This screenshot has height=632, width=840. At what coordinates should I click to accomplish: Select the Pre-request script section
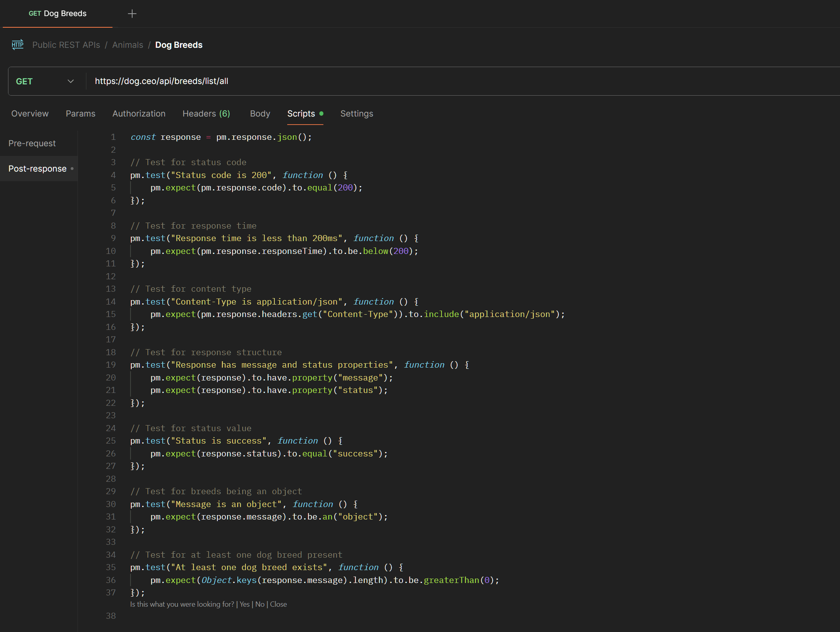tap(32, 143)
